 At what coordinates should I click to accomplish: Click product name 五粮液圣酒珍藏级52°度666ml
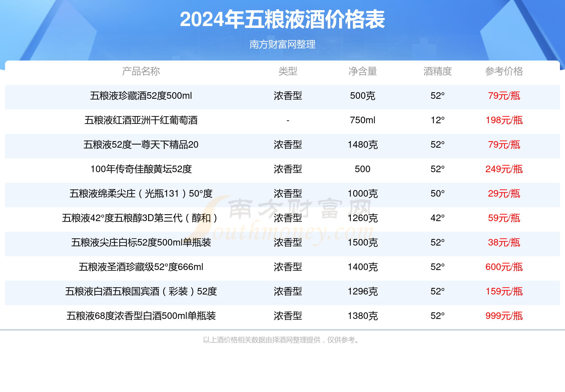tap(141, 267)
